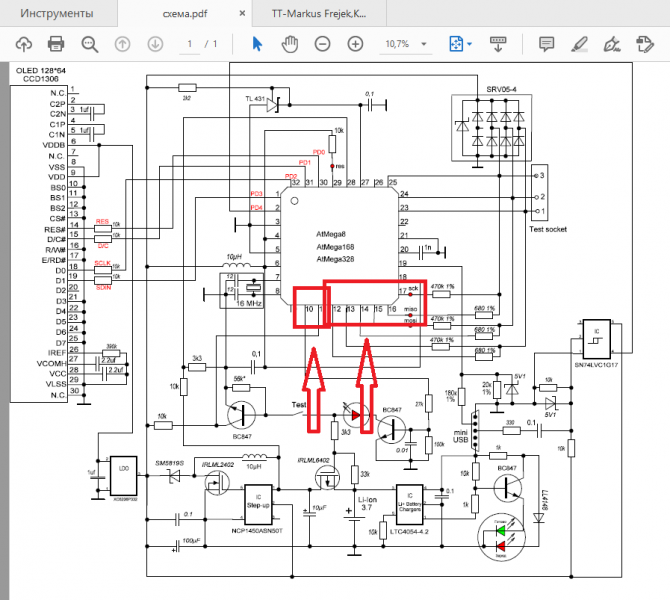
Task: Click the upload to cloud icon
Action: click(24, 44)
